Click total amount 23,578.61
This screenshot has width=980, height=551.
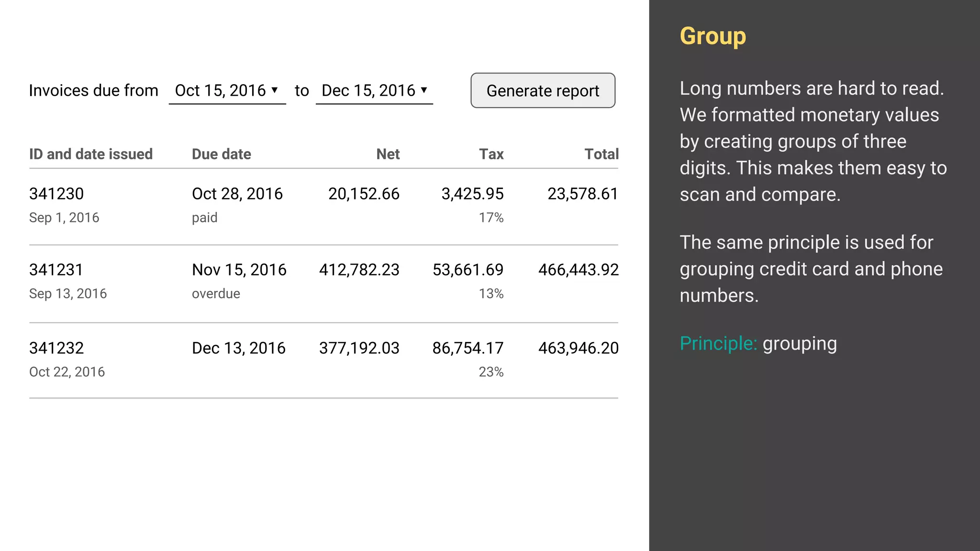pyautogui.click(x=583, y=194)
